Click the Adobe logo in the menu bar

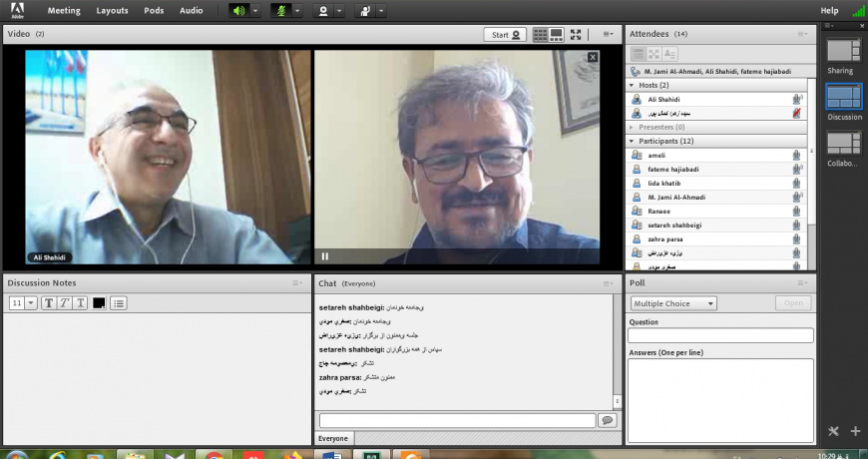tap(17, 10)
